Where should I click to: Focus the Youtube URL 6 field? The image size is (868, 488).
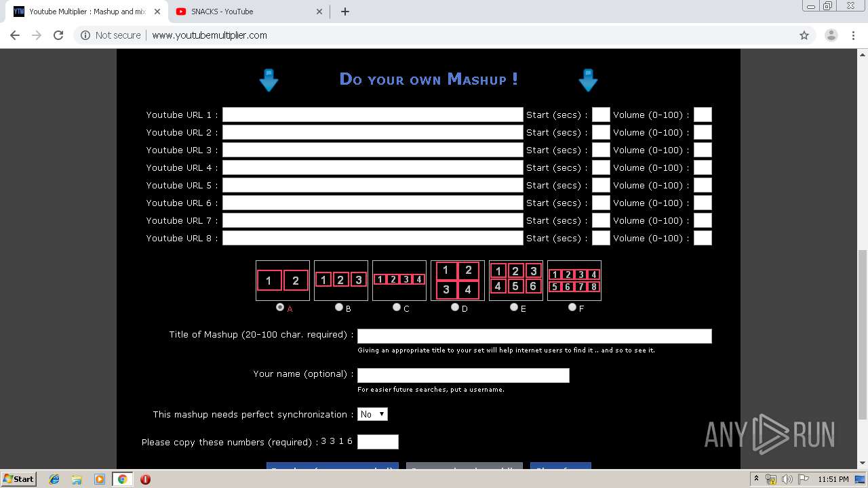(373, 203)
